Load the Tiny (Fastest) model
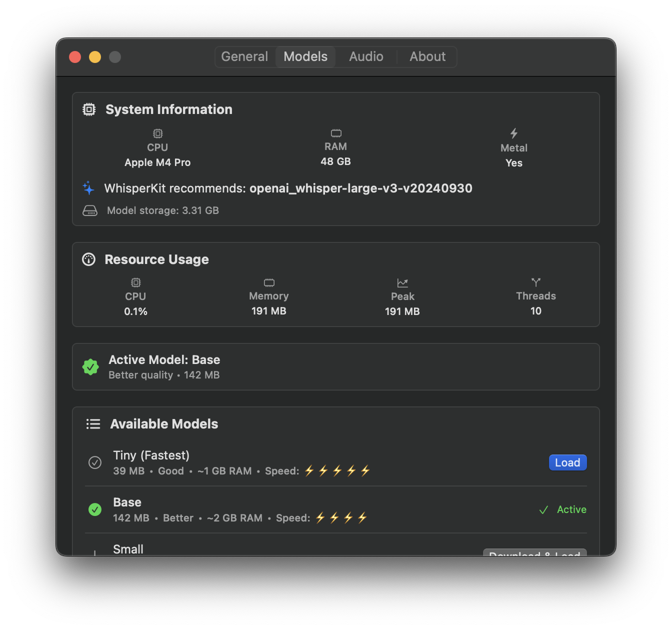 pyautogui.click(x=567, y=462)
